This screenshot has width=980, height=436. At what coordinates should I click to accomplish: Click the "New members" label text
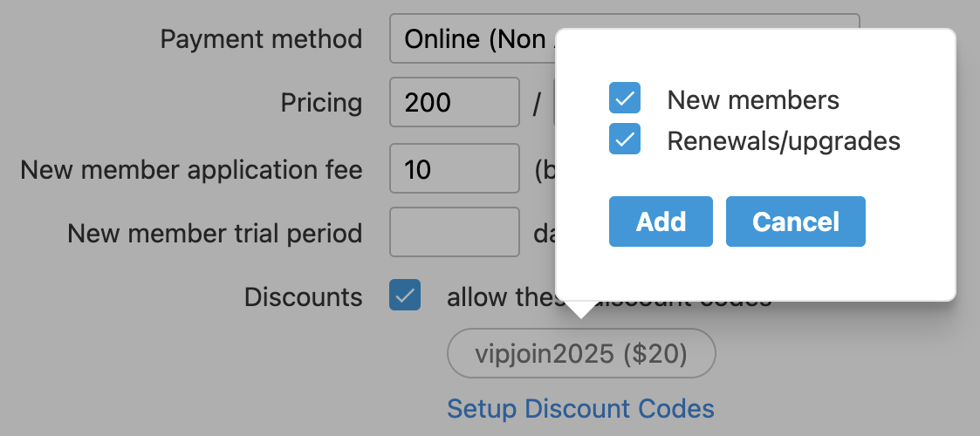[x=753, y=100]
